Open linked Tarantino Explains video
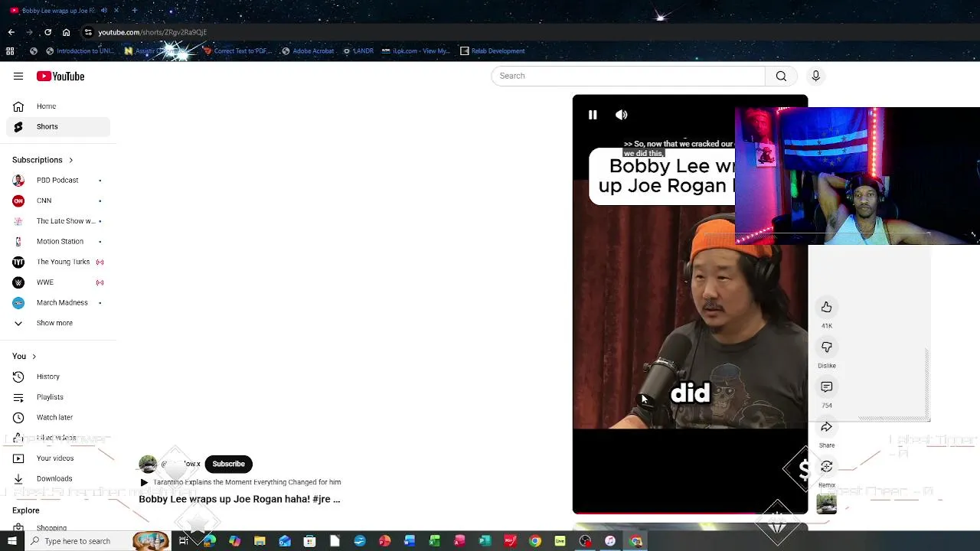Viewport: 980px width, 551px height. [x=240, y=482]
